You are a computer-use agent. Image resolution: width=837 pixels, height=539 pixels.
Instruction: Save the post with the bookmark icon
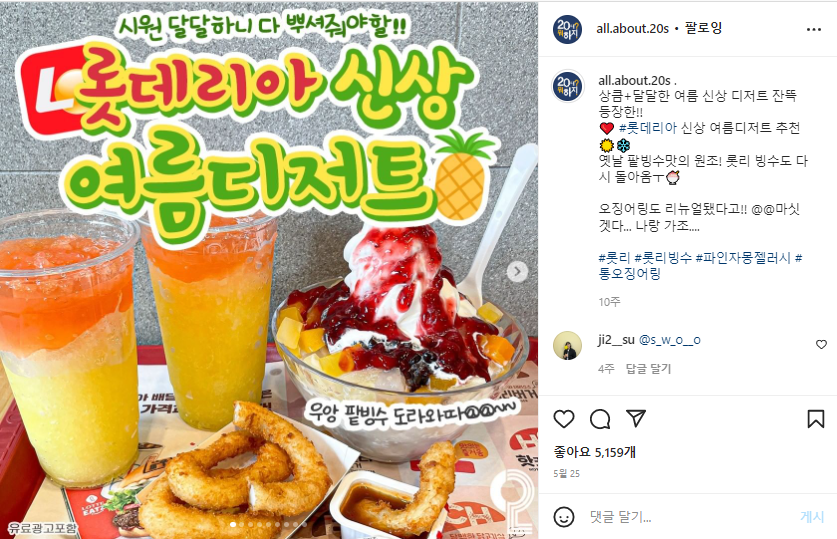click(816, 419)
